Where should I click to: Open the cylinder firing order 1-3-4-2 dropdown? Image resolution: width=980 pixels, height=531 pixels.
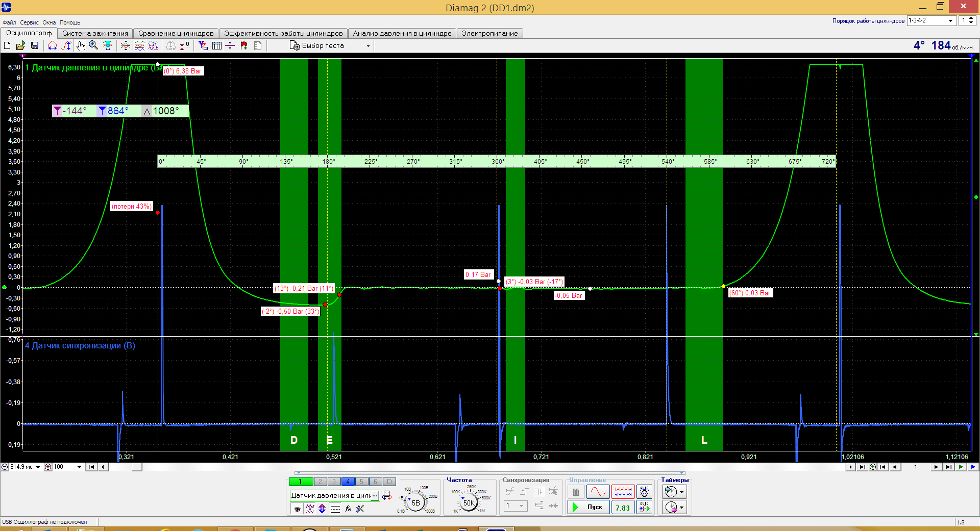(931, 20)
